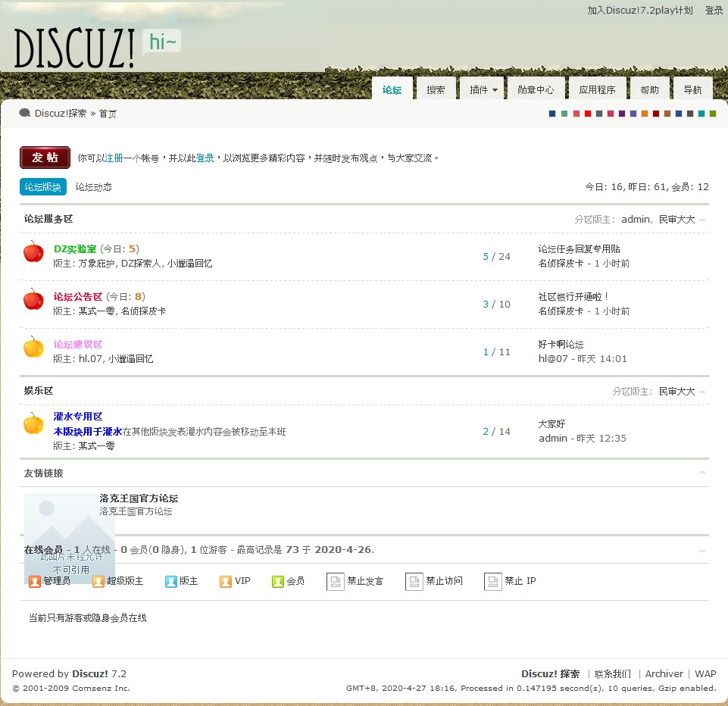The image size is (728, 706).
Task: Click the Comsenz Inc. footer link
Action: click(x=100, y=688)
